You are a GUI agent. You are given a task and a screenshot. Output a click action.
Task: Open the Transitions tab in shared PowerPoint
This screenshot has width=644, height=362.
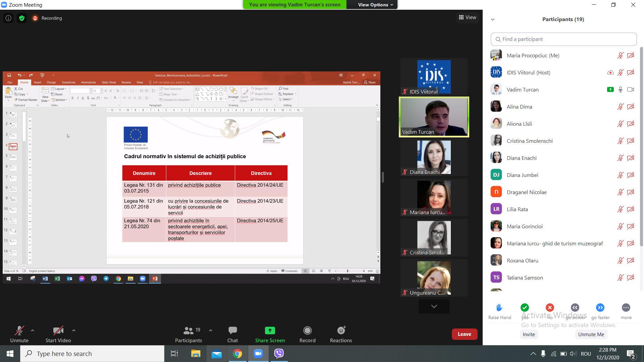tap(68, 82)
